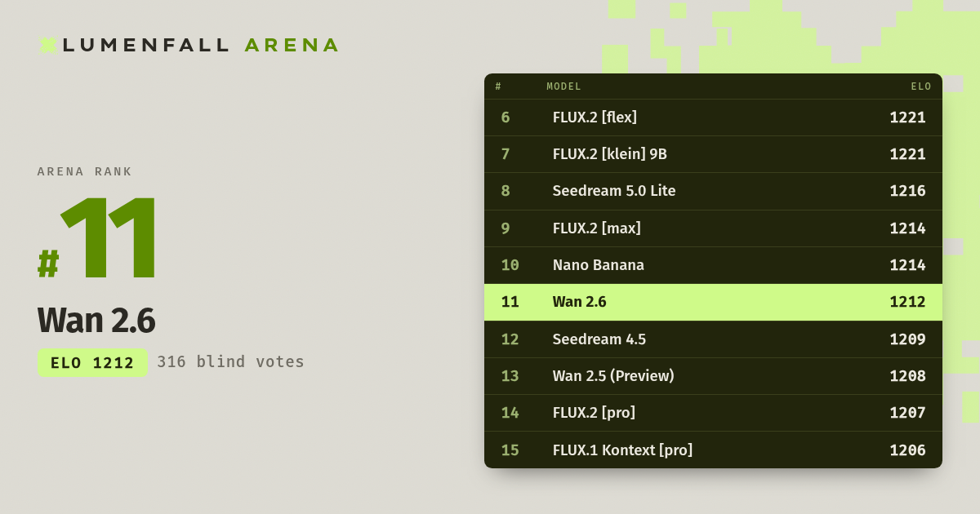
Task: Click the Lumenfall pixel logo icon
Action: pyautogui.click(x=48, y=45)
